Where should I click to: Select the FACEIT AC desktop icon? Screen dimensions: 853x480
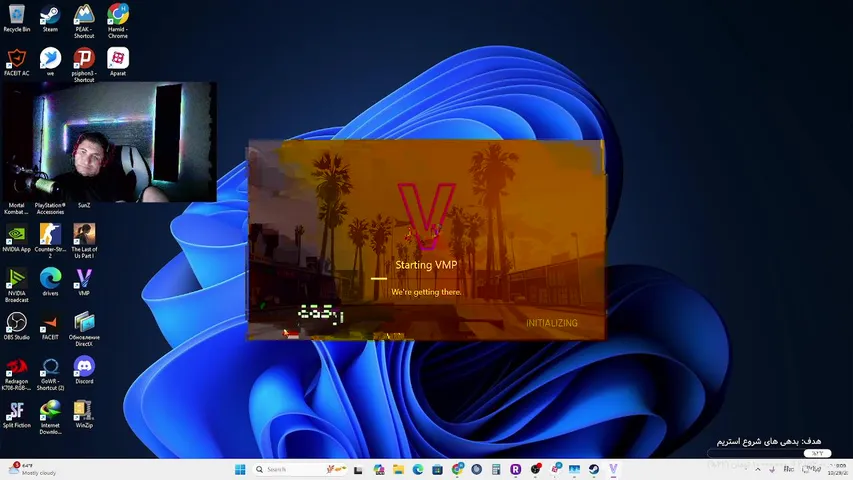coord(16,61)
